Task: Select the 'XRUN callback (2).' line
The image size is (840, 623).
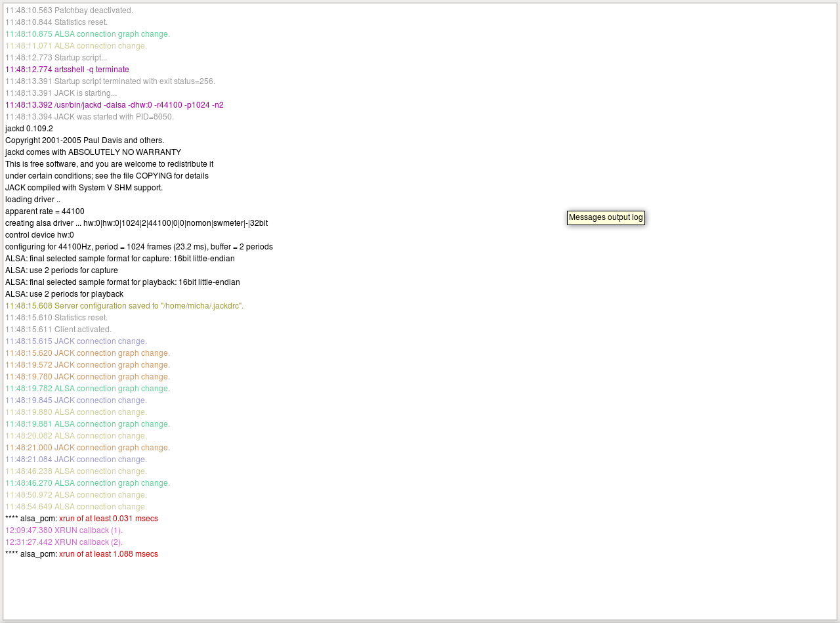Action: [x=64, y=542]
